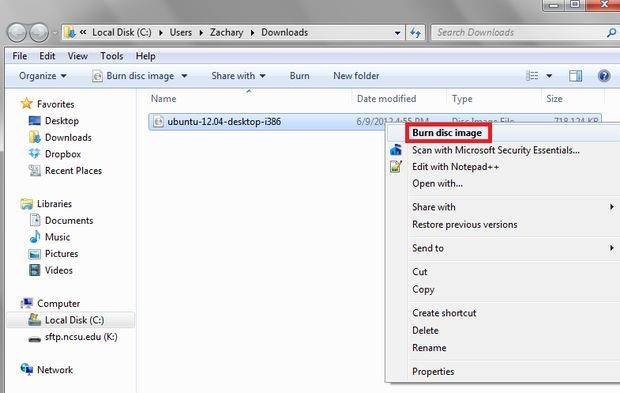Click the Forward navigation arrow button
The image size is (620, 393).
39,32
